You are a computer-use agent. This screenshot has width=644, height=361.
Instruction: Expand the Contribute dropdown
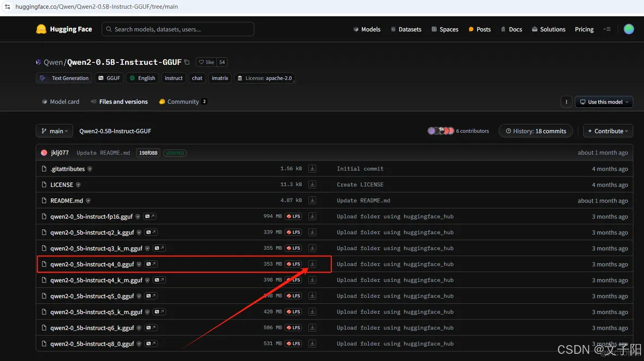click(x=608, y=131)
